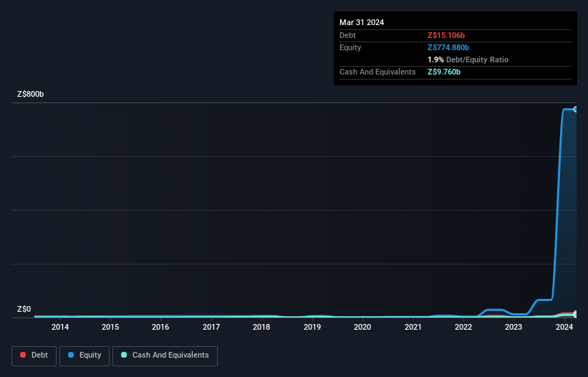The image size is (588, 377).
Task: Toggle the Cash And Equivalents legend button
Action: [165, 355]
